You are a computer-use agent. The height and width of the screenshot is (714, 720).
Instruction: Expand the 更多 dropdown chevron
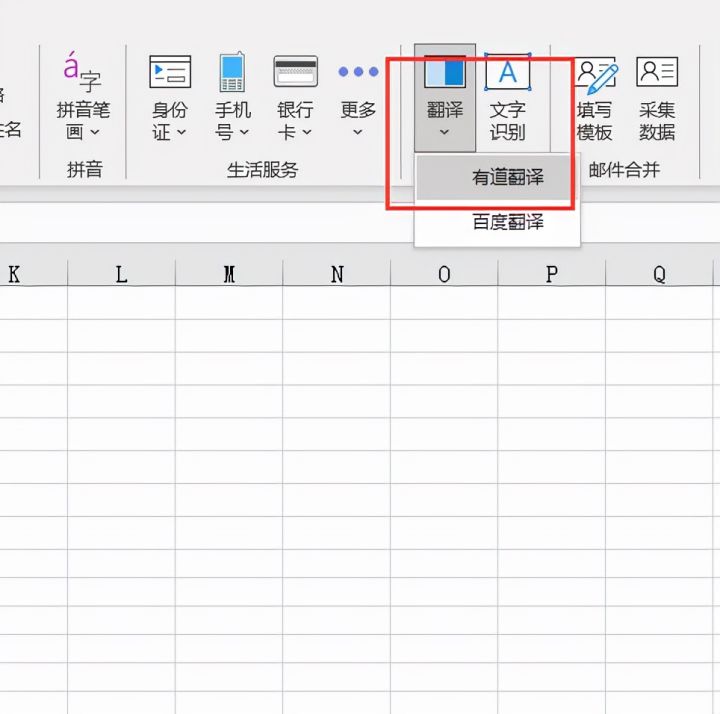click(358, 132)
